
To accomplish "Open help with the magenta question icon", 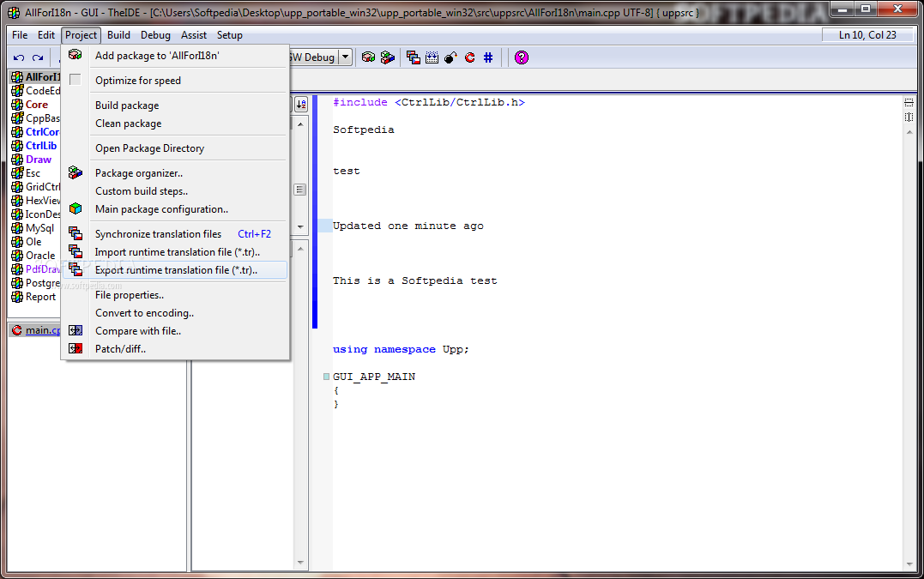I will coord(522,57).
